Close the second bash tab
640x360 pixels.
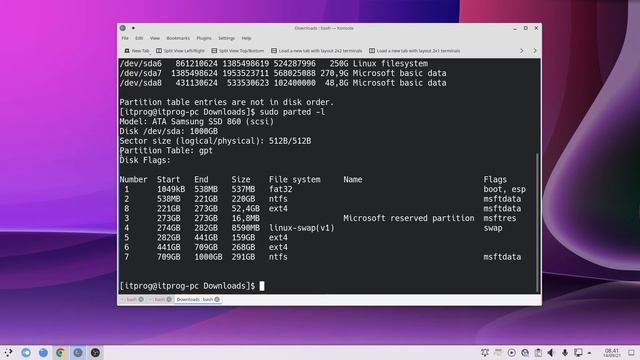(x=169, y=300)
